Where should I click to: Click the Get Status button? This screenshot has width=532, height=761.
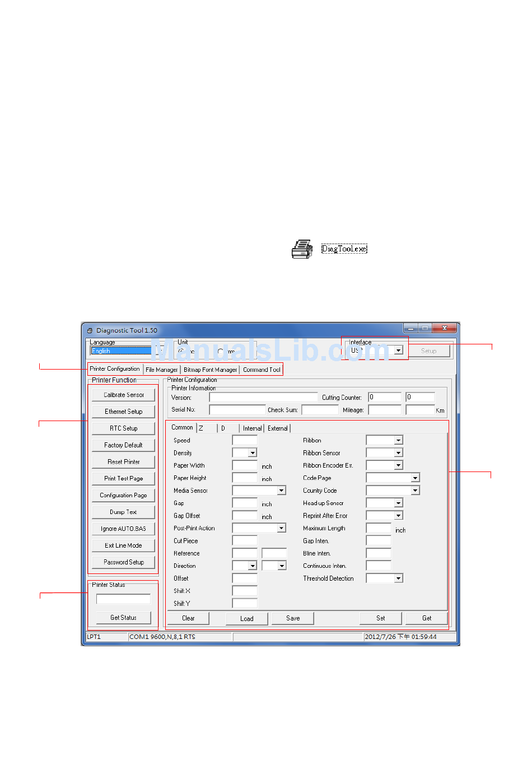pyautogui.click(x=123, y=618)
